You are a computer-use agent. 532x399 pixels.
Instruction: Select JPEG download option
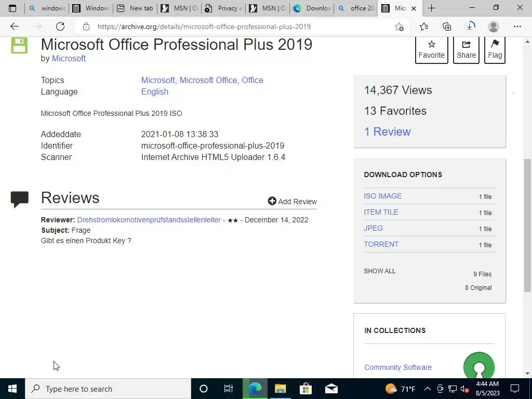pyautogui.click(x=373, y=228)
